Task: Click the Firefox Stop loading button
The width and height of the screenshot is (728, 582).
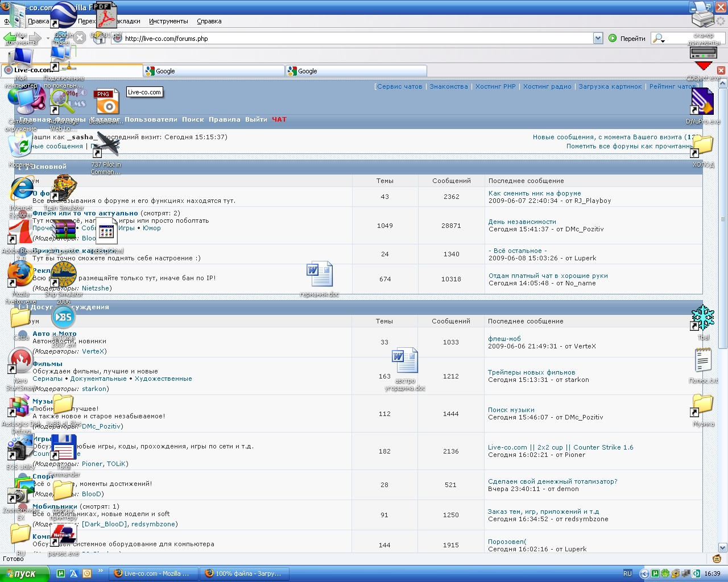Action: tap(80, 38)
